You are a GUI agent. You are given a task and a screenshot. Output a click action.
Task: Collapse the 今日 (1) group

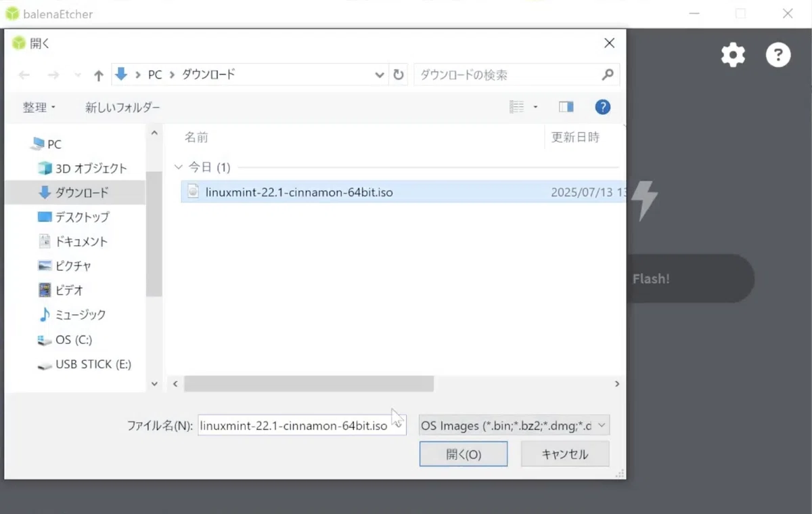click(179, 167)
